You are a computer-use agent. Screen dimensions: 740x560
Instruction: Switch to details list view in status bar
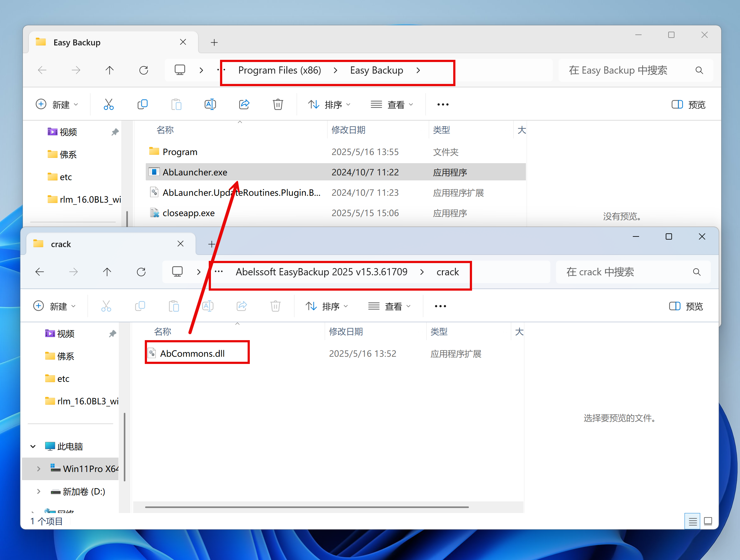pyautogui.click(x=692, y=521)
